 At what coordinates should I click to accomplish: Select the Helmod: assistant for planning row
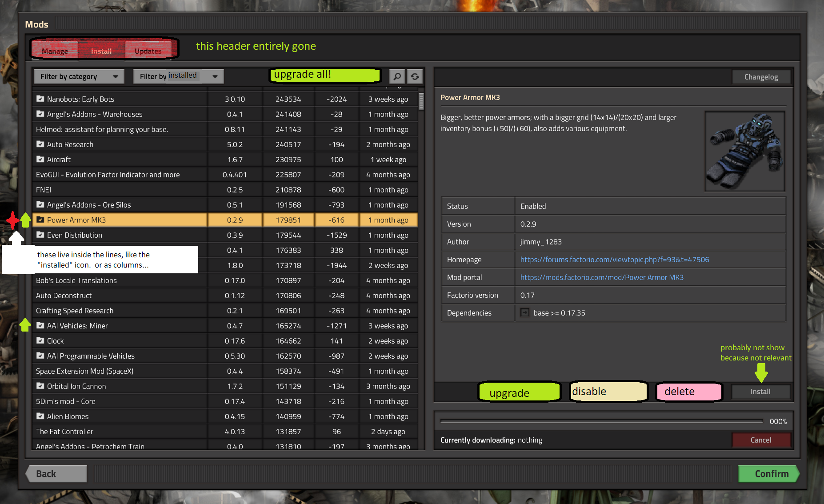pos(225,129)
